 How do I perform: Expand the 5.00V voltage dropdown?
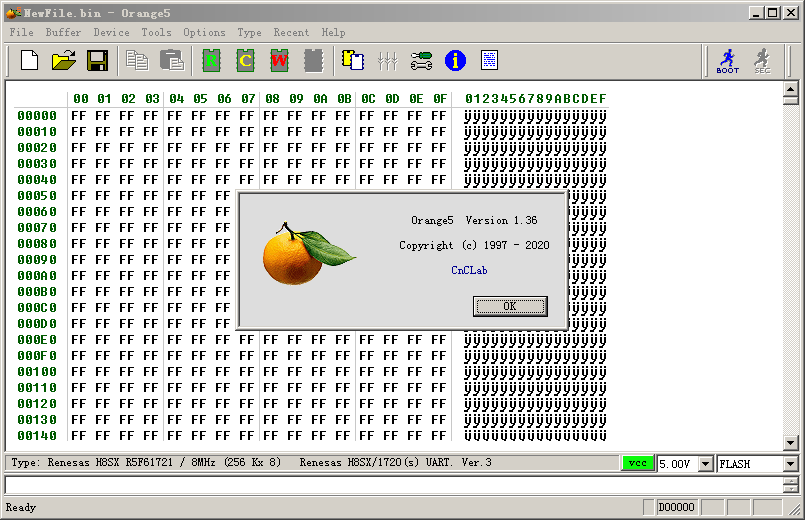pyautogui.click(x=705, y=464)
